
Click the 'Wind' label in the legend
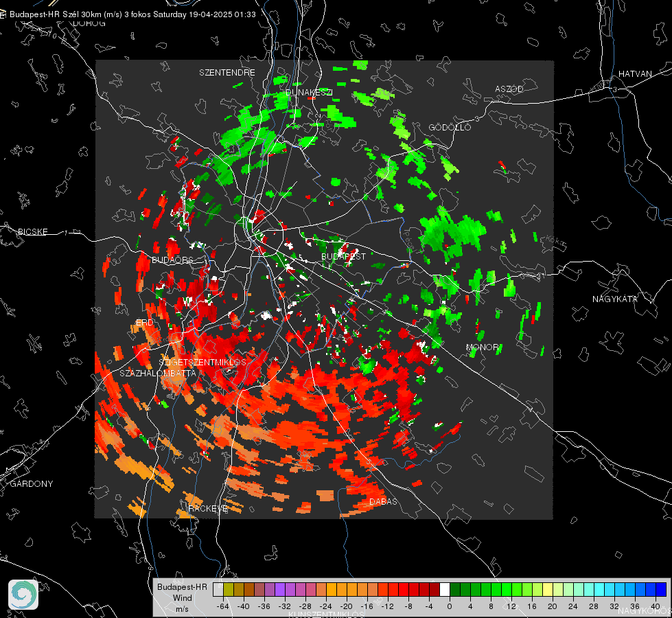click(x=183, y=598)
